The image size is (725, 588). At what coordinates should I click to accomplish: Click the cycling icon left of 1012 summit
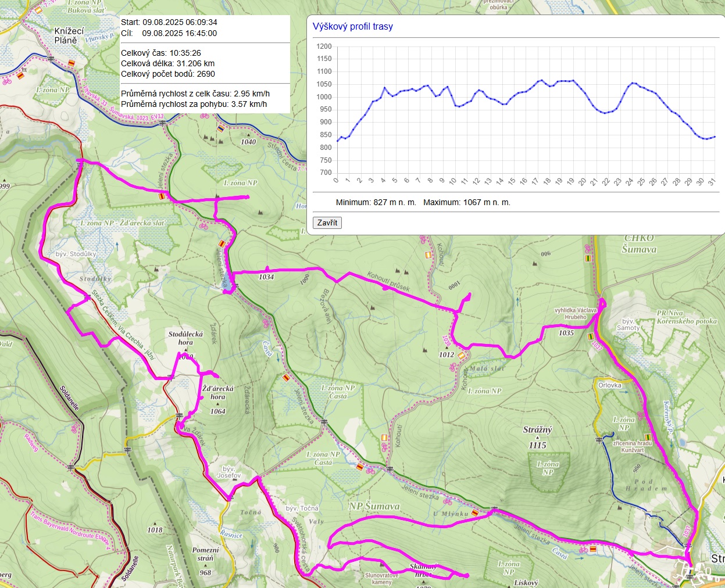coord(453,367)
